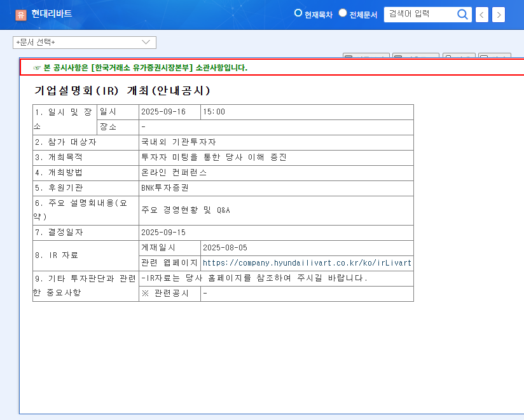Select the 현재목차 radio option
The height and width of the screenshot is (420, 524).
click(x=298, y=13)
